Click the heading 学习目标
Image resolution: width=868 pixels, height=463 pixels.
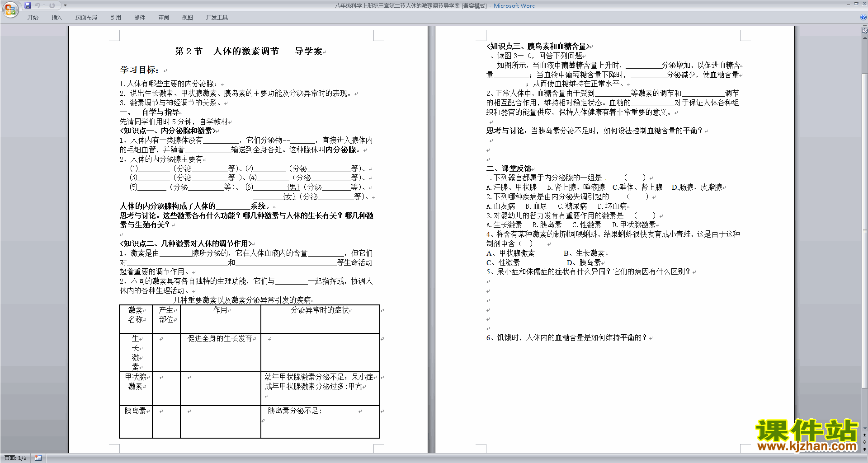[139, 70]
